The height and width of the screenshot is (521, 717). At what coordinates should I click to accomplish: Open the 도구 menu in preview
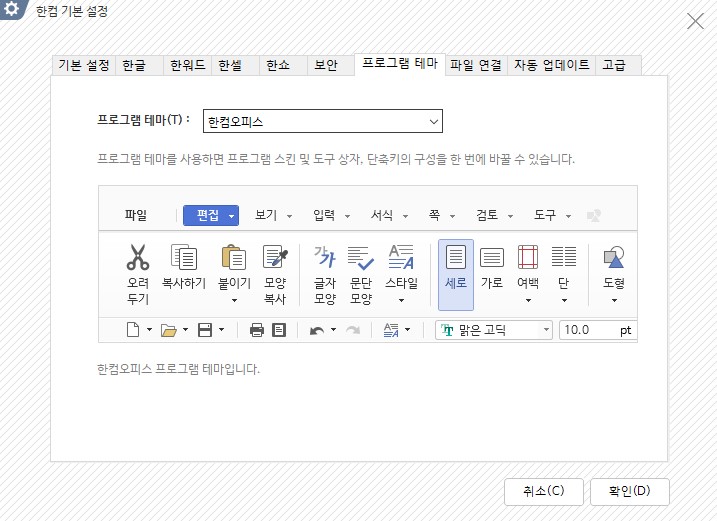552,215
